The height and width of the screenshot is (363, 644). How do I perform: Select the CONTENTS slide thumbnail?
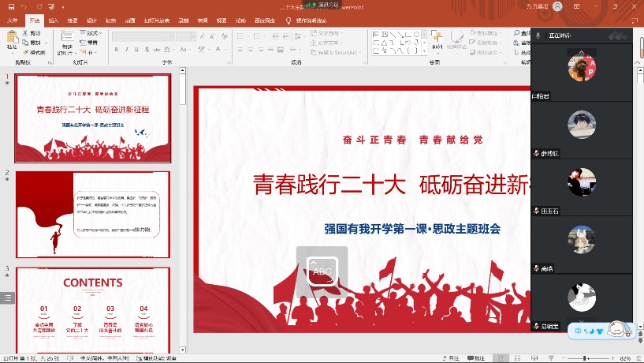(92, 309)
